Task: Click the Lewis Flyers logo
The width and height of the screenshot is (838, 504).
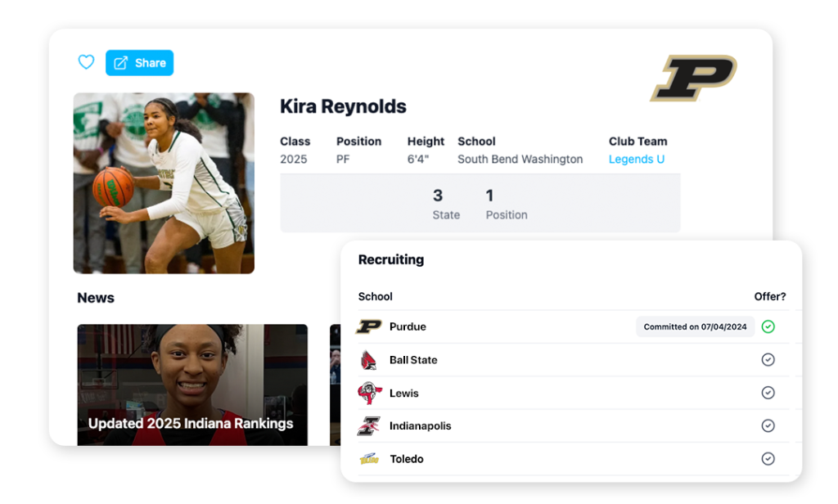Action: (369, 393)
